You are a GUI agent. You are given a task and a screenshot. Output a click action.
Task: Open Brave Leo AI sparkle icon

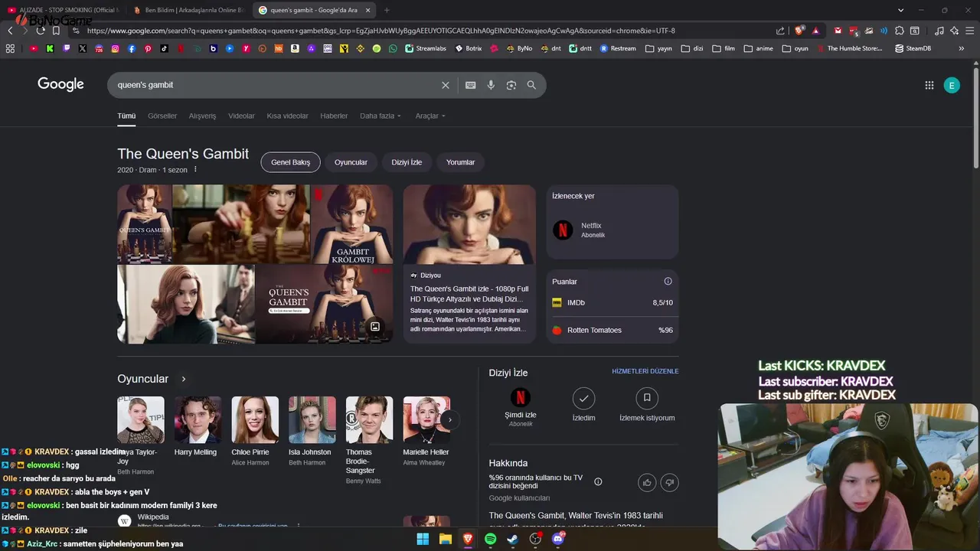click(954, 31)
